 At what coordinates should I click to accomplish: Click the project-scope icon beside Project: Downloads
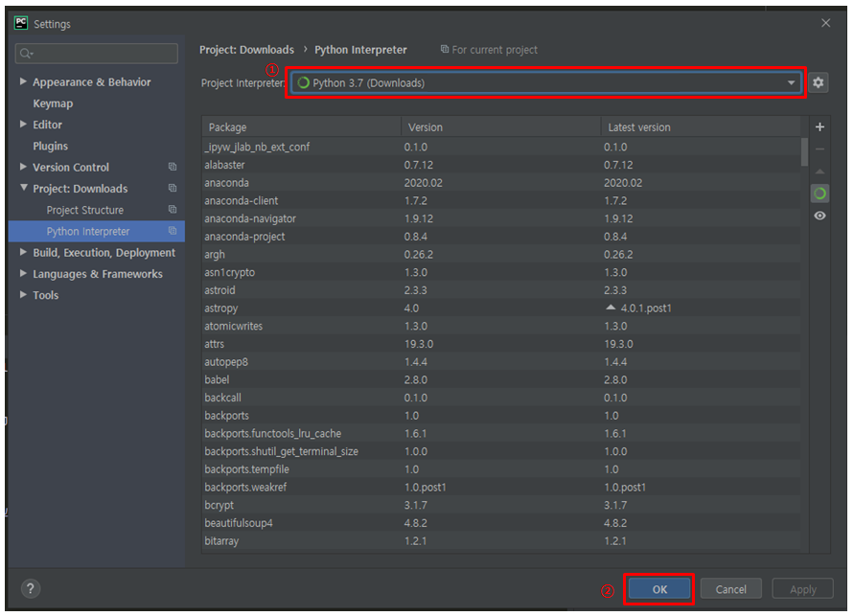pyautogui.click(x=173, y=188)
